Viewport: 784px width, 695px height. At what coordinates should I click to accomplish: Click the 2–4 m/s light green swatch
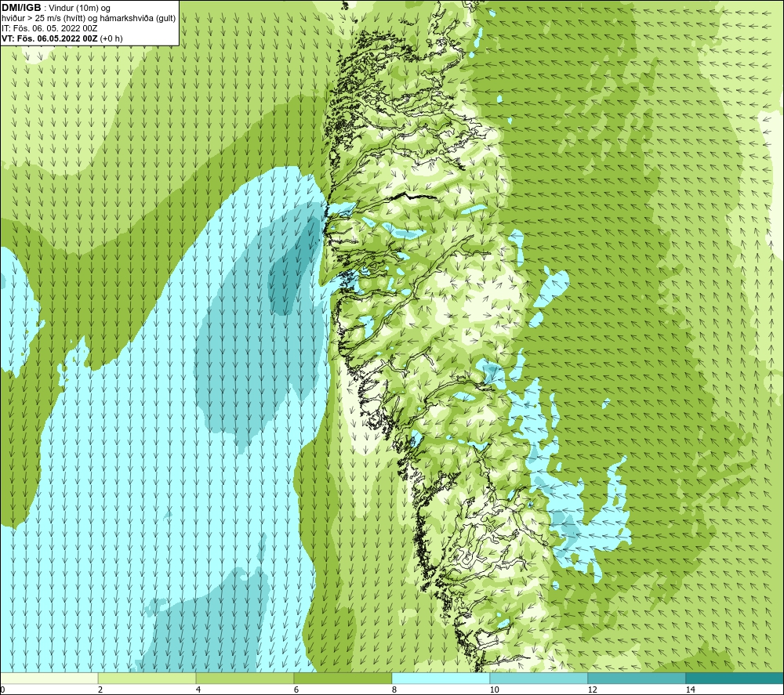(147, 678)
